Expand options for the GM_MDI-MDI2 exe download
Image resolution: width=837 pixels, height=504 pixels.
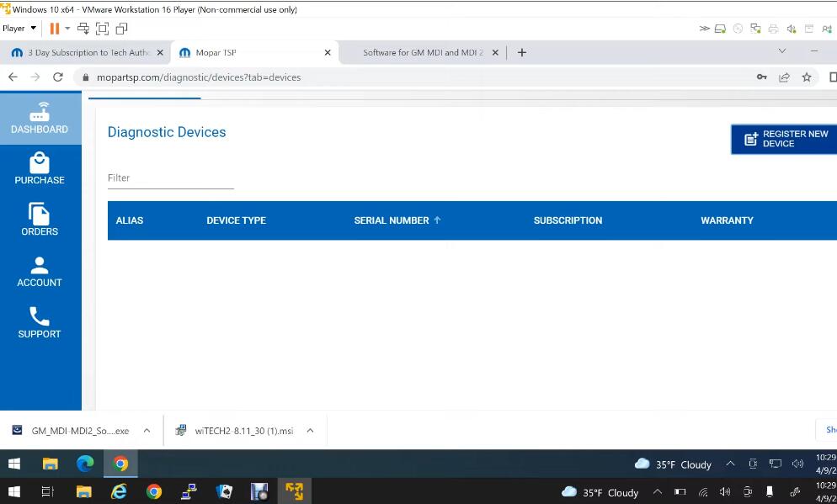[x=147, y=431]
